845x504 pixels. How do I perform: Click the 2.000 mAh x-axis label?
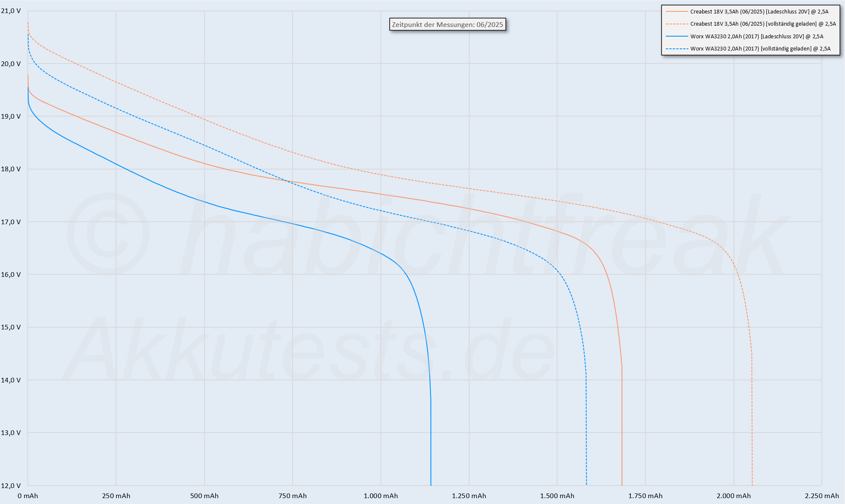[x=734, y=496]
